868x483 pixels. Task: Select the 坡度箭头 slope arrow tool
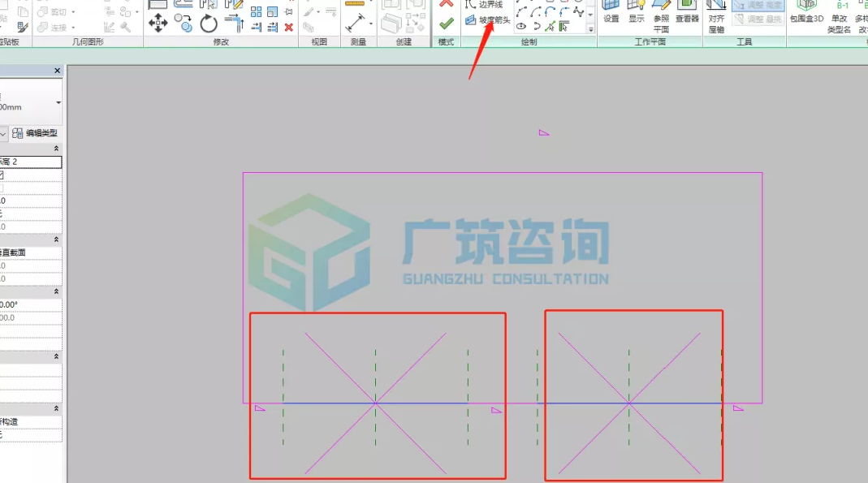click(487, 20)
